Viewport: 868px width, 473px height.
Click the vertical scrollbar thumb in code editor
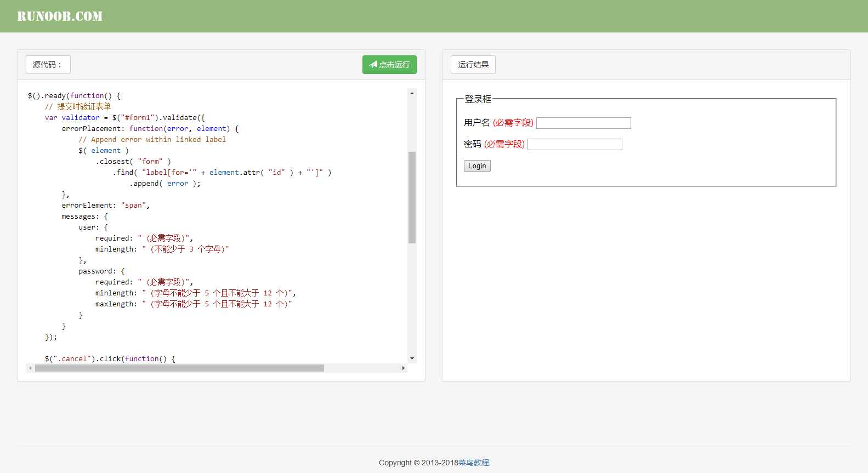pos(412,197)
